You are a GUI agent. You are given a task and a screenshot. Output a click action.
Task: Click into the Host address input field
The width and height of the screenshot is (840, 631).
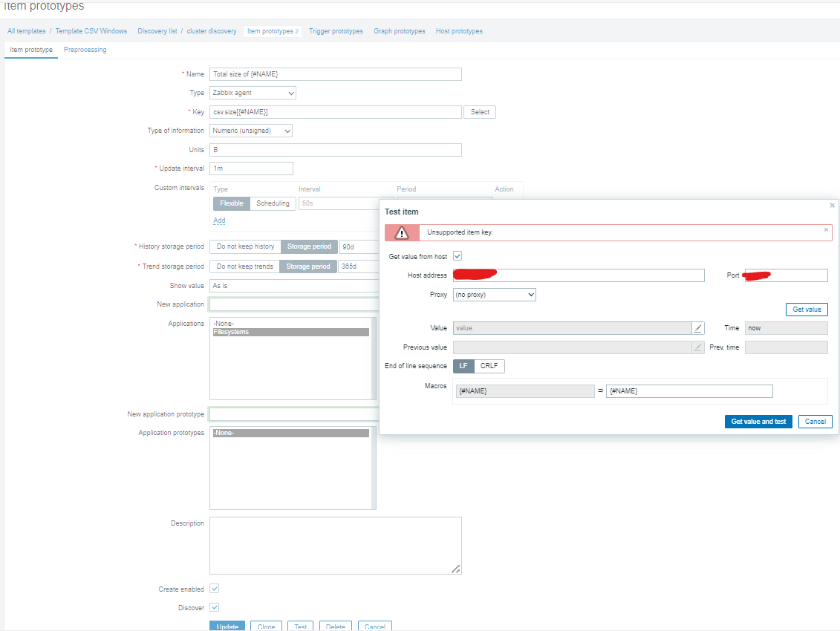pos(579,275)
